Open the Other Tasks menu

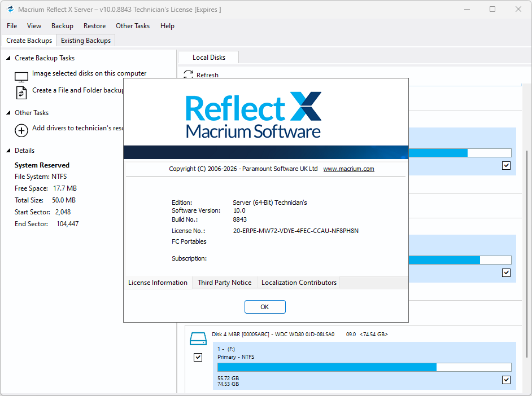(x=133, y=26)
